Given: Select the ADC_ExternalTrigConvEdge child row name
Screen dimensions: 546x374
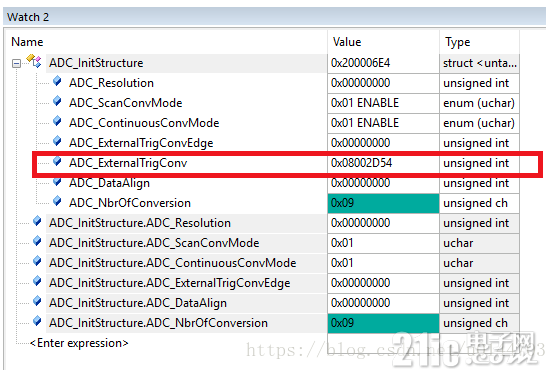Looking at the screenshot, I should (141, 143).
